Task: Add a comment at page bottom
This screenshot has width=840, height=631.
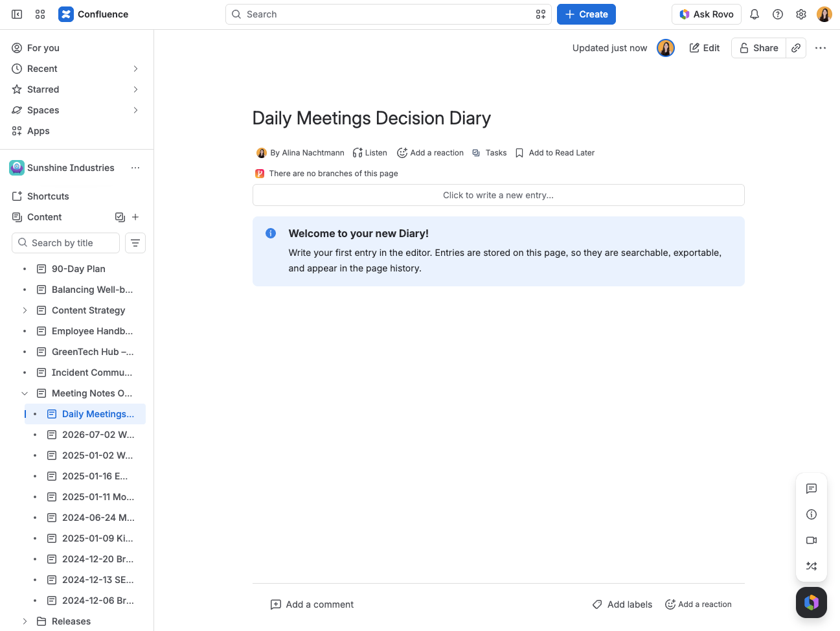Action: pos(312,604)
